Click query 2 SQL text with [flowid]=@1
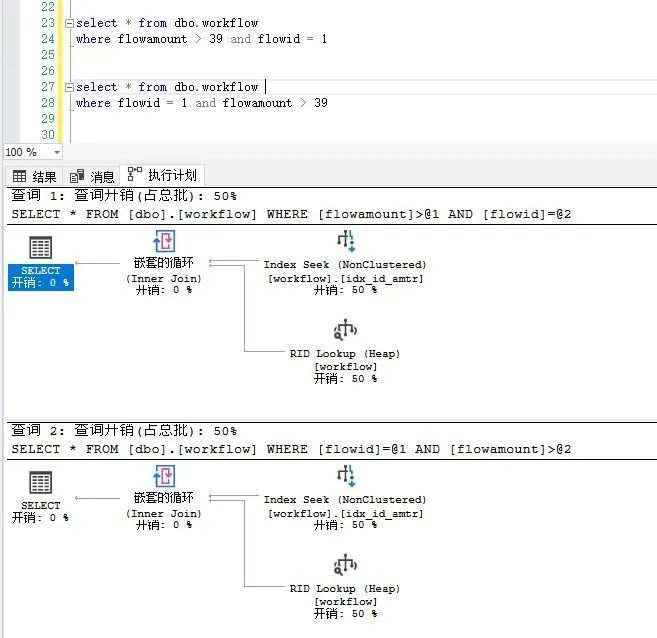This screenshot has width=657, height=638. pos(291,449)
